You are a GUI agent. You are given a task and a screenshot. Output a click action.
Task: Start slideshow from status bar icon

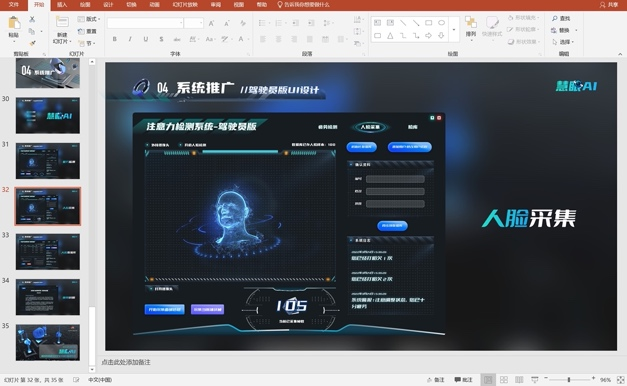point(535,380)
